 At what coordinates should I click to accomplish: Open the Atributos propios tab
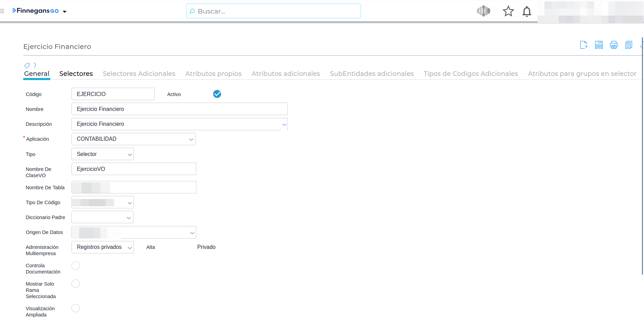[x=213, y=73]
